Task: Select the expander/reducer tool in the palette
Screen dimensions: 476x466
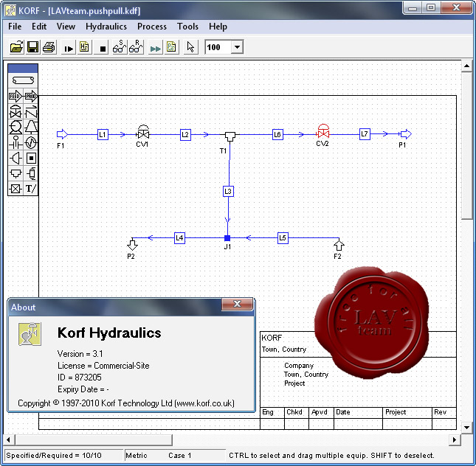Action: pos(15,158)
